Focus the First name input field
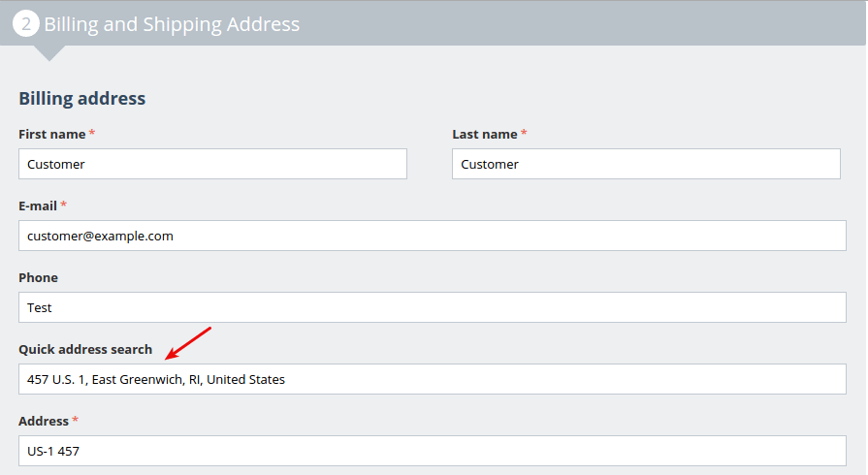868x475 pixels. [212, 164]
